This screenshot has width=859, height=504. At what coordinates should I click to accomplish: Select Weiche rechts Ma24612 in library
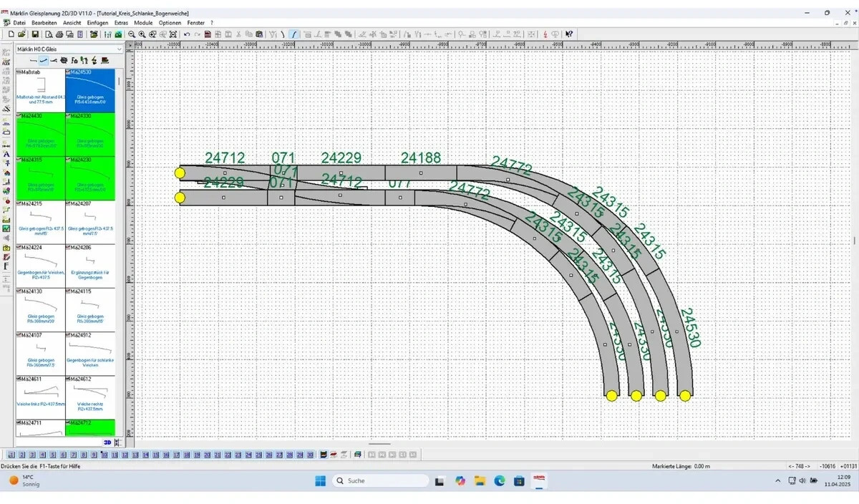coord(89,397)
